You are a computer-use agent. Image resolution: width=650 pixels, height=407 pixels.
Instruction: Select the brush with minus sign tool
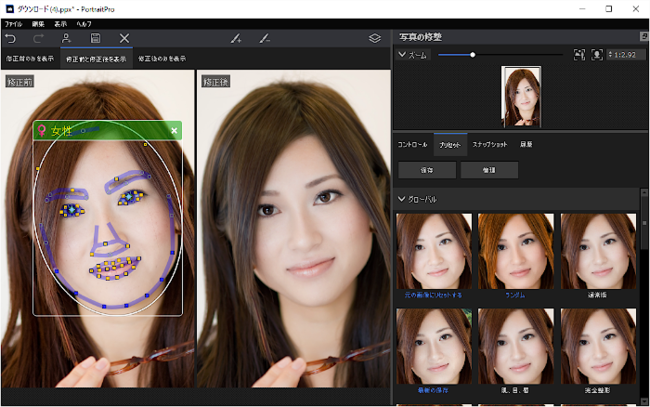264,39
